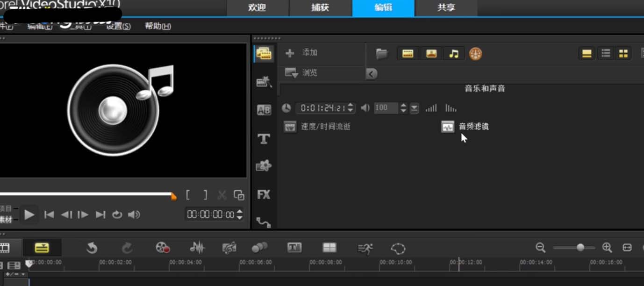Switch library to list view
Screen dimensions: 644x286
click(x=606, y=54)
